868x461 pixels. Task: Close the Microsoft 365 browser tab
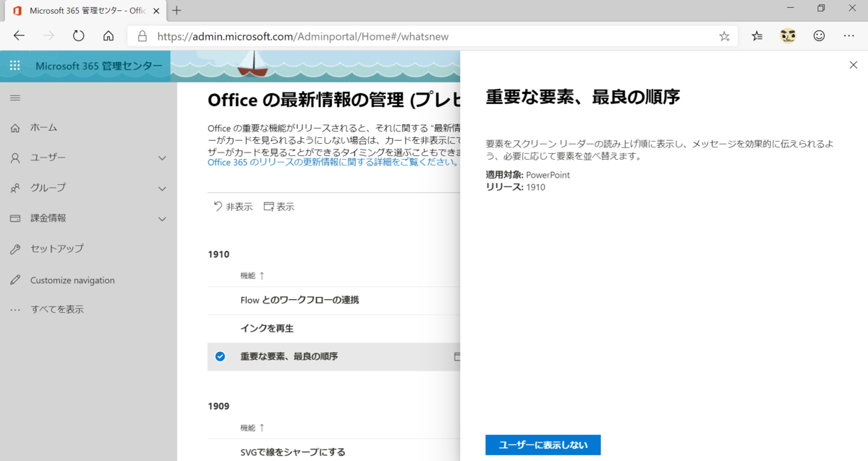(156, 10)
